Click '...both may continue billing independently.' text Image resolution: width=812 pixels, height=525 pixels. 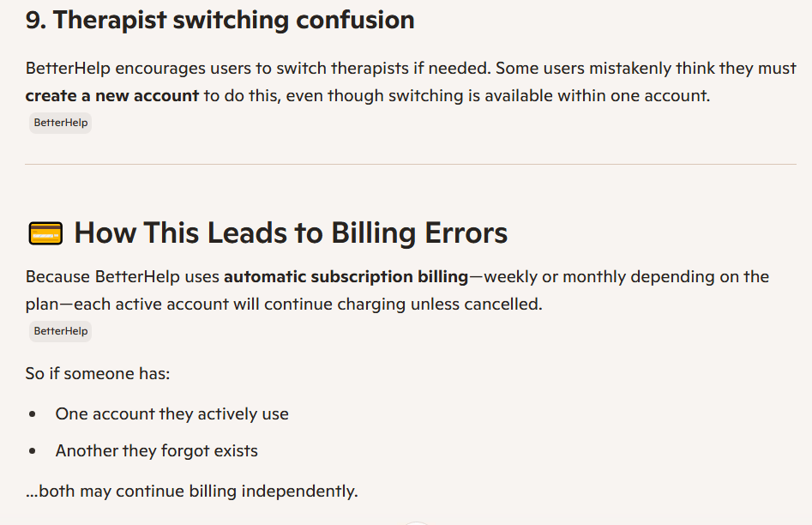191,491
